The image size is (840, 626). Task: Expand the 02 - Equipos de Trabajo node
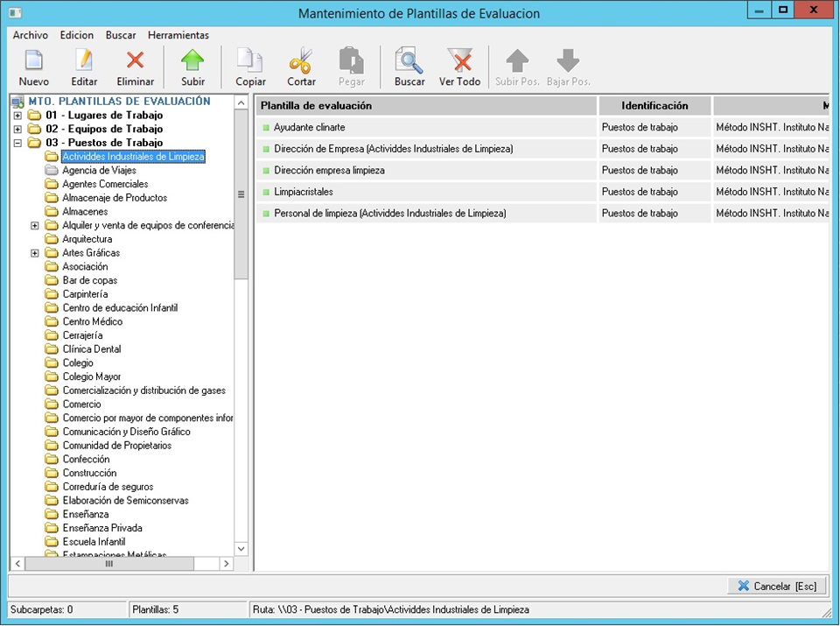17,130
